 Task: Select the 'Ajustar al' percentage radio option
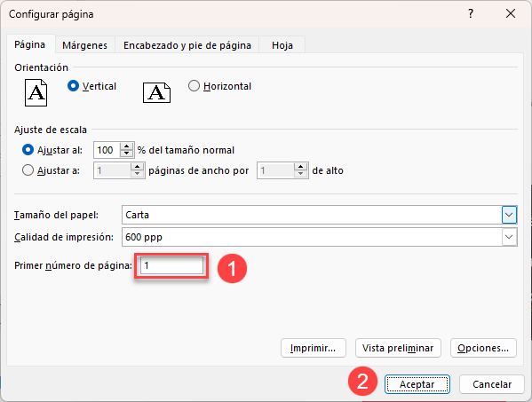coord(28,150)
